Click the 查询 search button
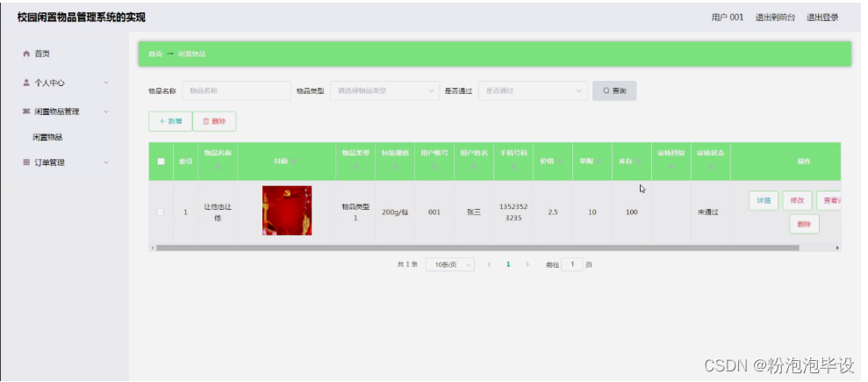Screen dimensions: 868x382 (x=614, y=90)
